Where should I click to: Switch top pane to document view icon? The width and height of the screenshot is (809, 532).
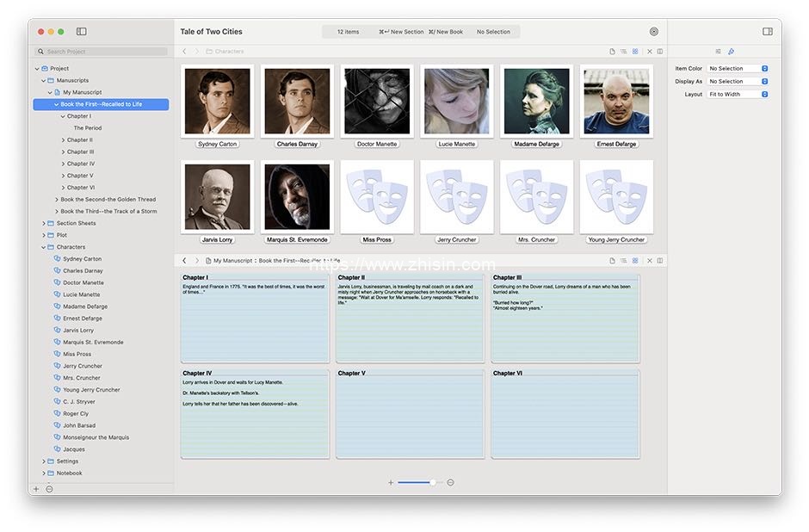click(612, 52)
